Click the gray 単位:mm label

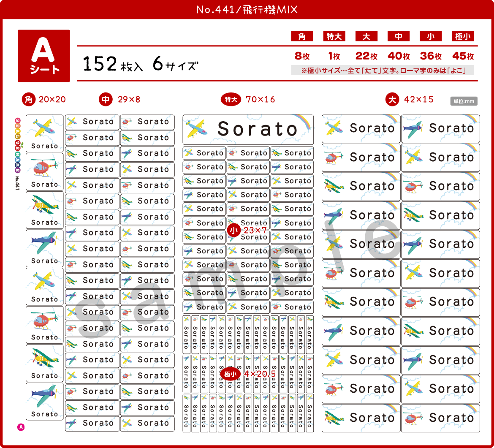click(464, 101)
